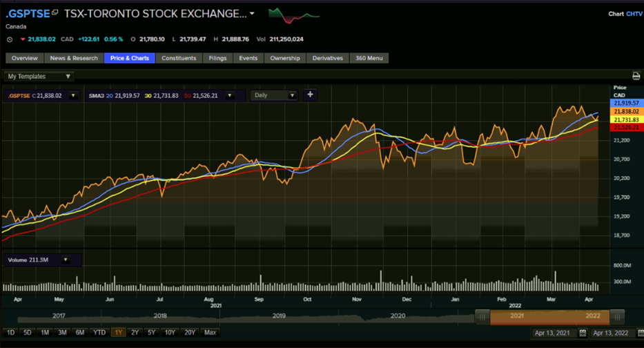Click the orange 21,838.02 price label

627,111
